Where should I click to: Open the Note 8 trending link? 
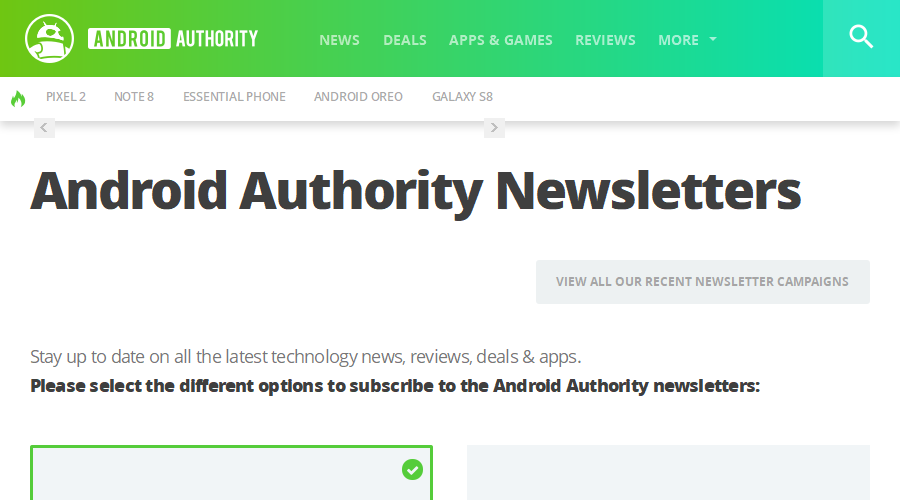(x=134, y=96)
